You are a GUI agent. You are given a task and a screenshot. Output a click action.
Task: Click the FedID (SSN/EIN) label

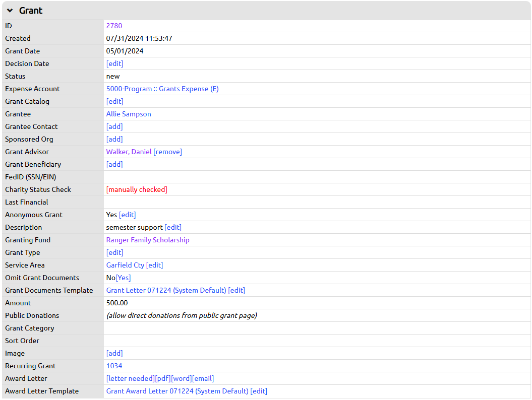click(31, 177)
